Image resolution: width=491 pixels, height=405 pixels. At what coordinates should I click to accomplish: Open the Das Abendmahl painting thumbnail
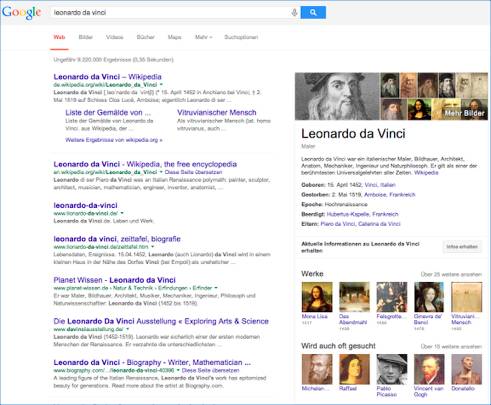354,297
